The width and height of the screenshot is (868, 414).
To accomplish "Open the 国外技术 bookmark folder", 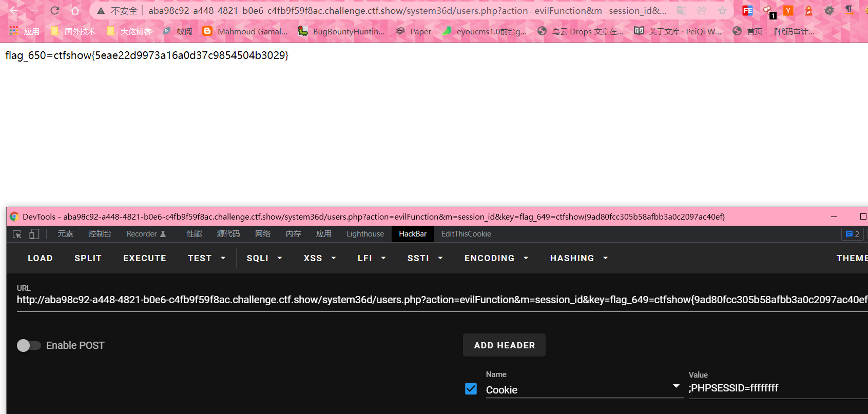I will pyautogui.click(x=73, y=31).
